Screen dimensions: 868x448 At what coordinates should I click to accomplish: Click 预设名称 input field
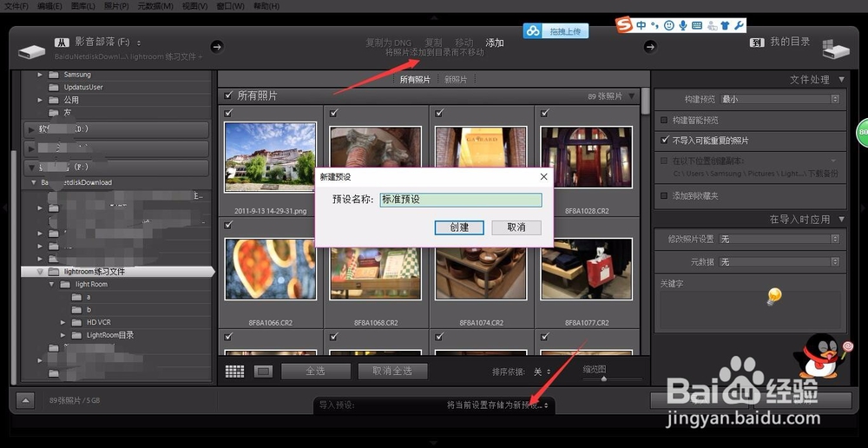[461, 200]
